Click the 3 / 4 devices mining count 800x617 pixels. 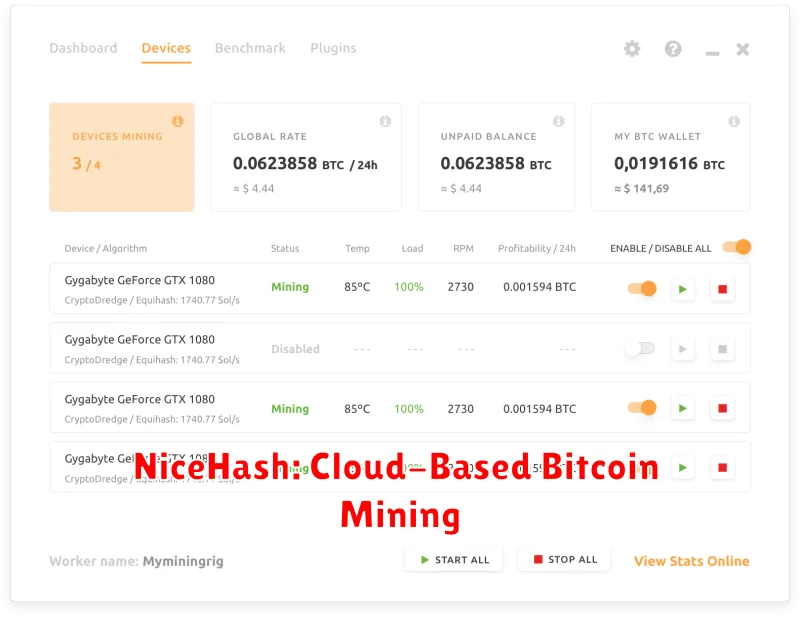tap(86, 164)
